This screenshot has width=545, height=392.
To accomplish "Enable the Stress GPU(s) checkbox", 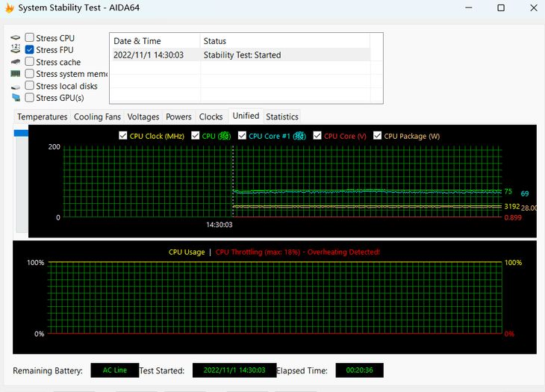I will coord(30,98).
